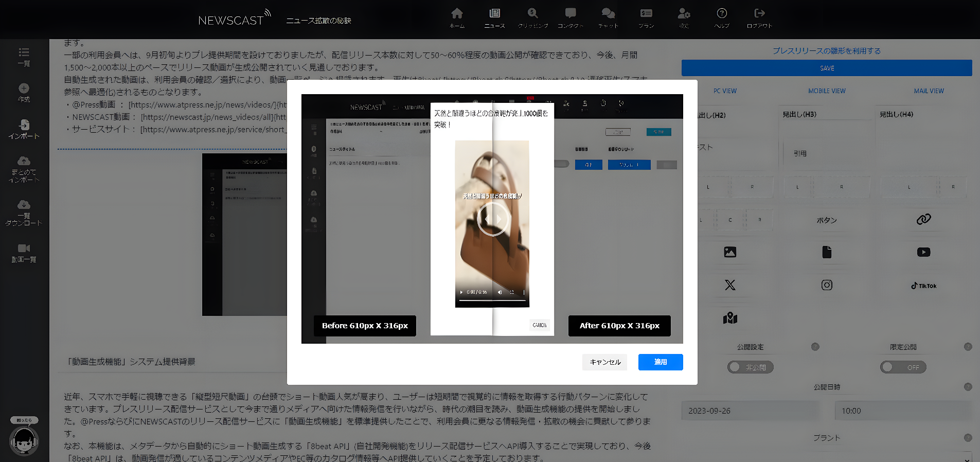
Task: Select the Instagram embed icon
Action: pyautogui.click(x=827, y=285)
